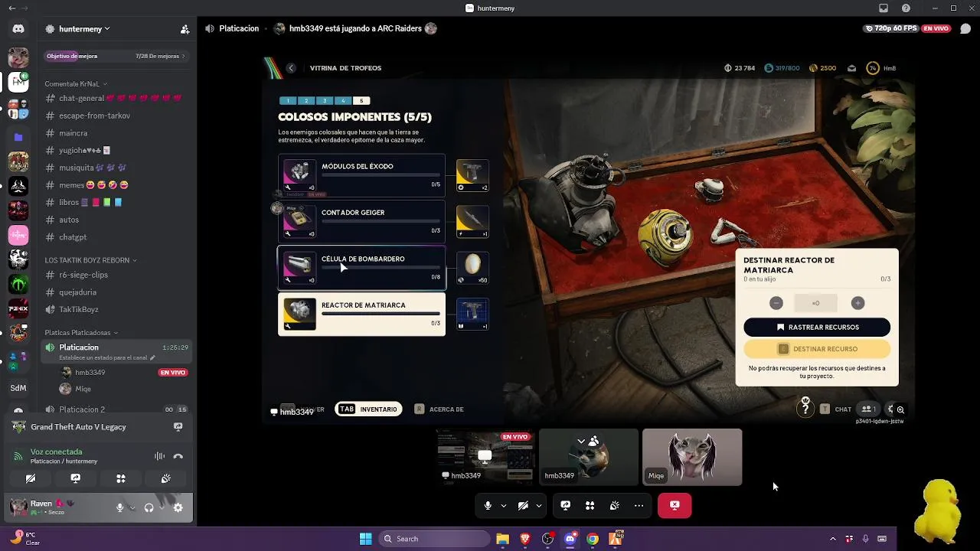Open mic device arrow in bottom call controls
980x551 pixels.
coord(503,505)
